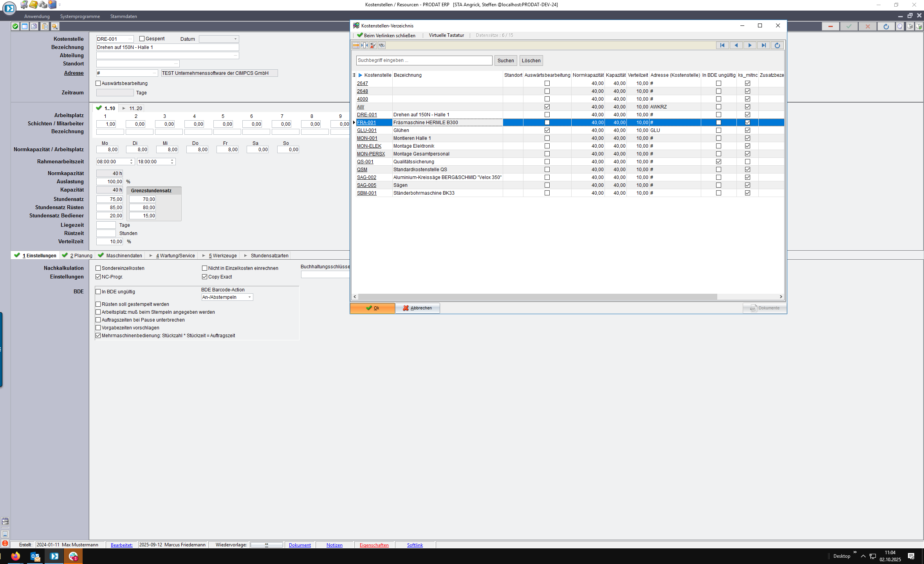Open the MON-ELEK Kostenstelle link

pos(369,146)
